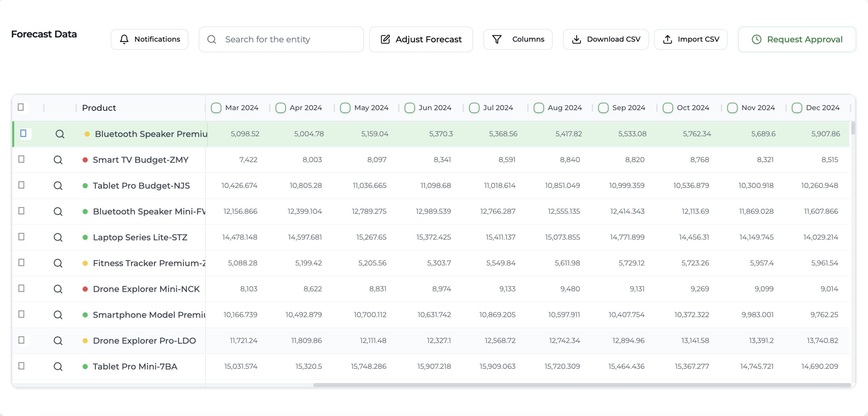The width and height of the screenshot is (868, 416).
Task: Open the magnifier for Tablet Pro Mini-7BA
Action: (58, 366)
